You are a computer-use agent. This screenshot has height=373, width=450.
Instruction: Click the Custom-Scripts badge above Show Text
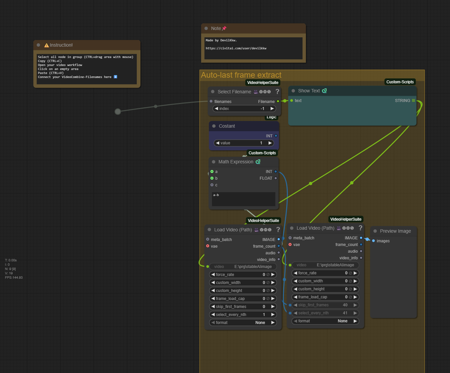click(400, 82)
